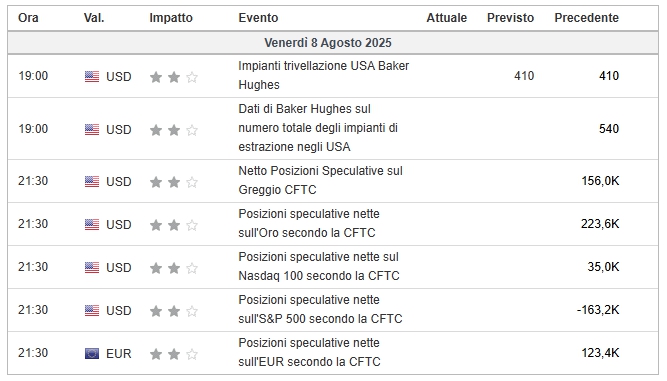667x381 pixels.
Task: Open the S&P 500 CFTC positions event
Action: [320, 309]
